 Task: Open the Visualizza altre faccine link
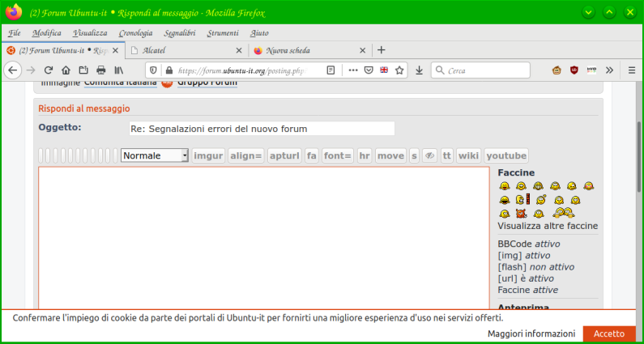pos(548,226)
